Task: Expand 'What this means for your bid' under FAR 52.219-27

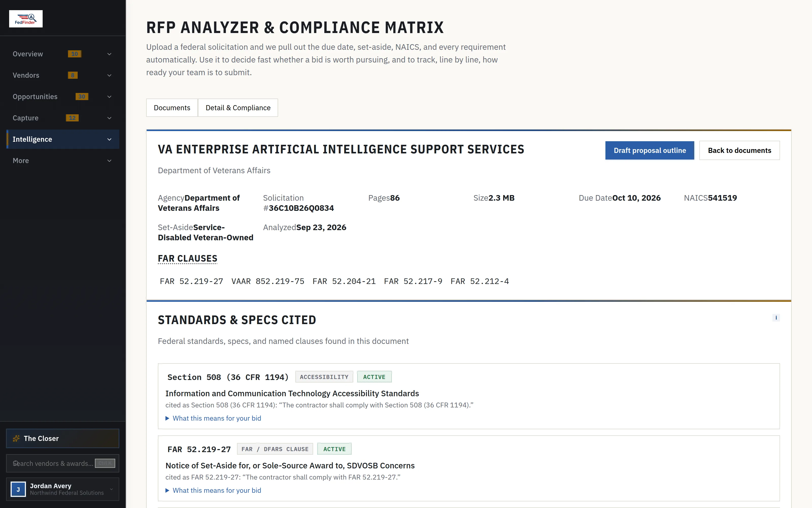Action: tap(213, 490)
